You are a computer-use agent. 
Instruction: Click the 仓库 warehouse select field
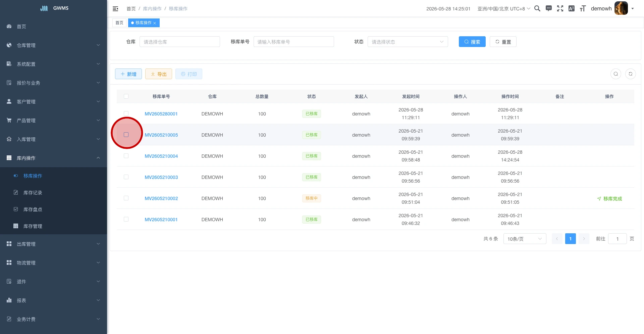click(x=180, y=42)
